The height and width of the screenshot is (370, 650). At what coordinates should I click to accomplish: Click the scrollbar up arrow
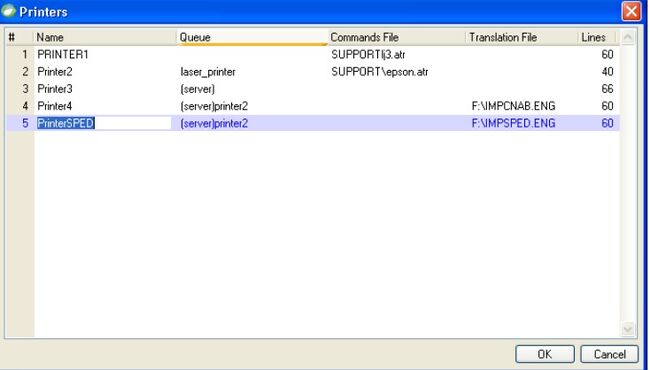tap(628, 37)
